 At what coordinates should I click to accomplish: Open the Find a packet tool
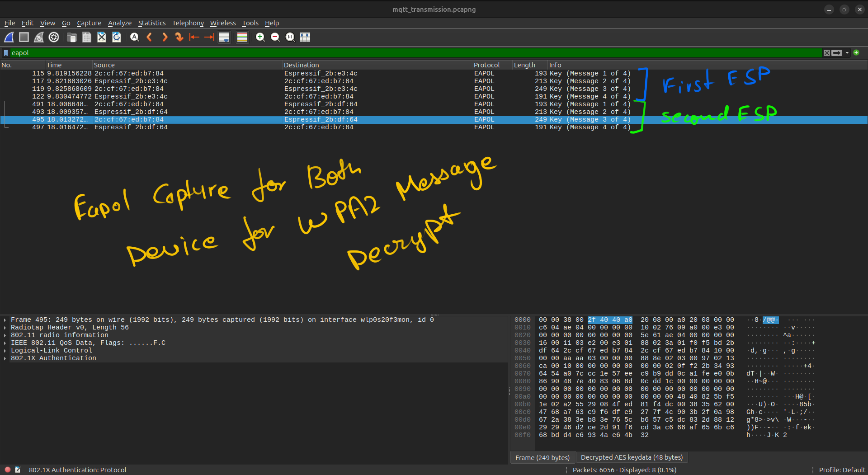pos(134,37)
